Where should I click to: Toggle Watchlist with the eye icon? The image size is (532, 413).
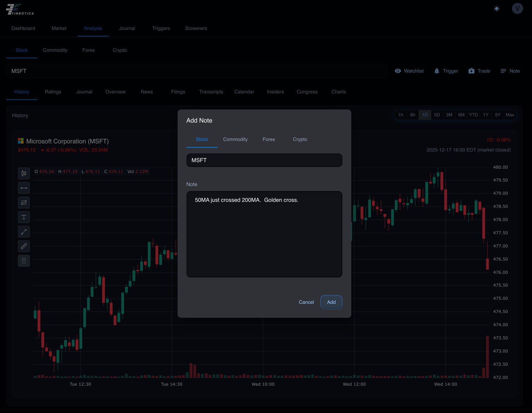(x=398, y=71)
